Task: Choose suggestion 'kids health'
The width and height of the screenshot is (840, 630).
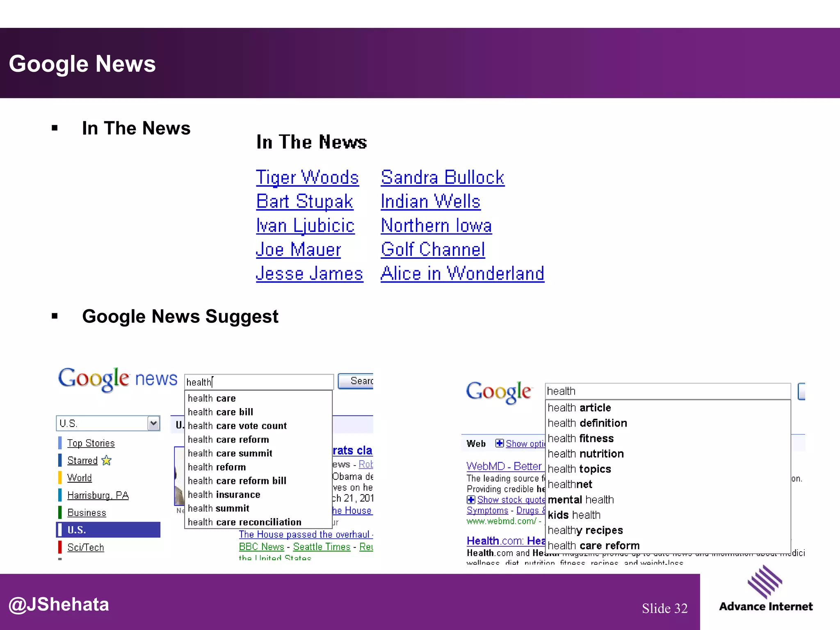Action: click(x=668, y=515)
